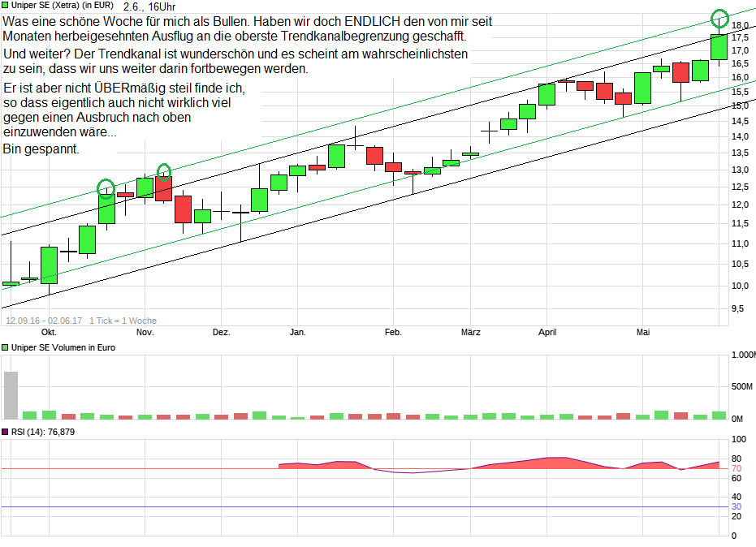Click the 'RSI (14): 76,879' label

point(43,432)
